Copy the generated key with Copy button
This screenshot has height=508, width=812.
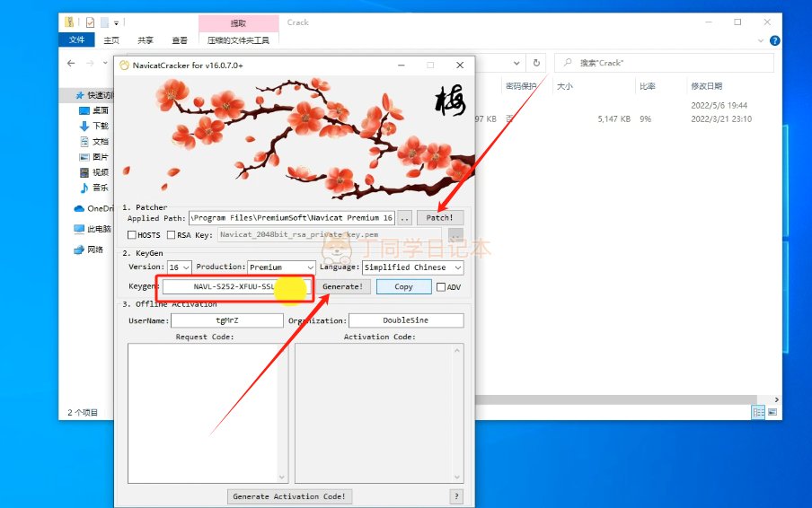point(404,286)
